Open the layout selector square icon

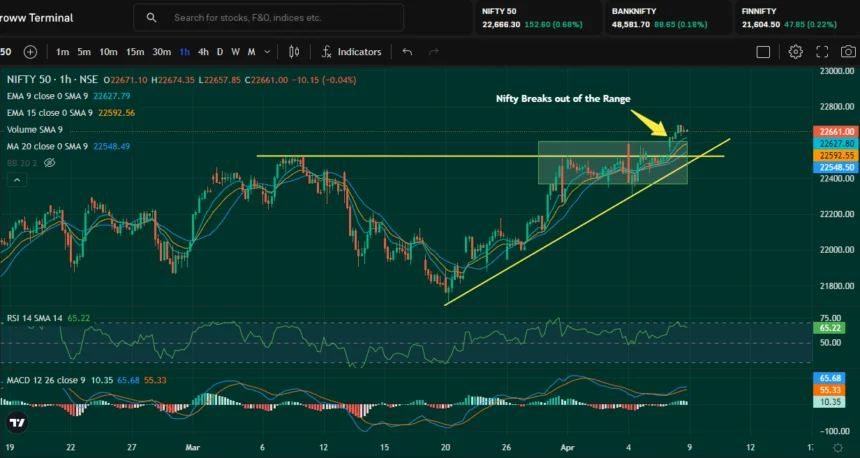763,52
